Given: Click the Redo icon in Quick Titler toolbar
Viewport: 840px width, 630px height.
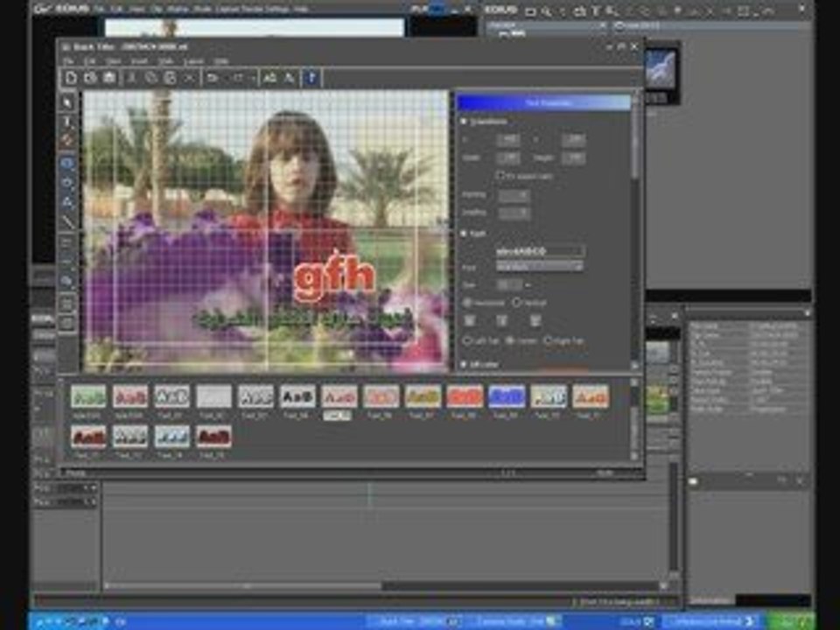Looking at the screenshot, I should (x=238, y=78).
